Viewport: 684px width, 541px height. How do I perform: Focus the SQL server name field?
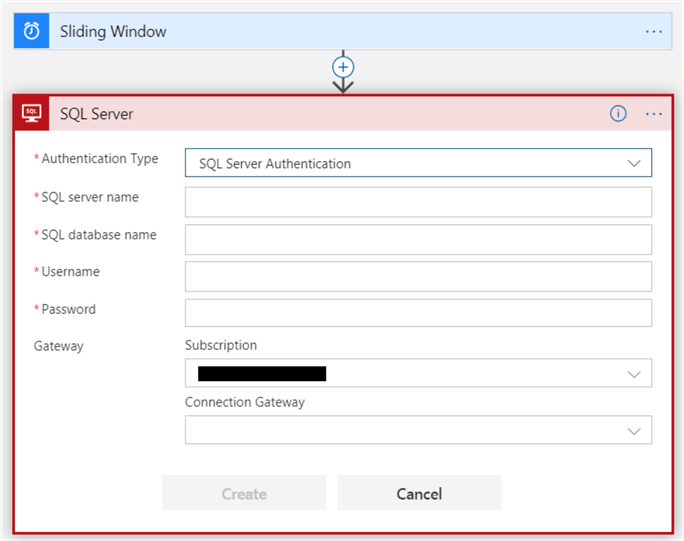pyautogui.click(x=418, y=202)
